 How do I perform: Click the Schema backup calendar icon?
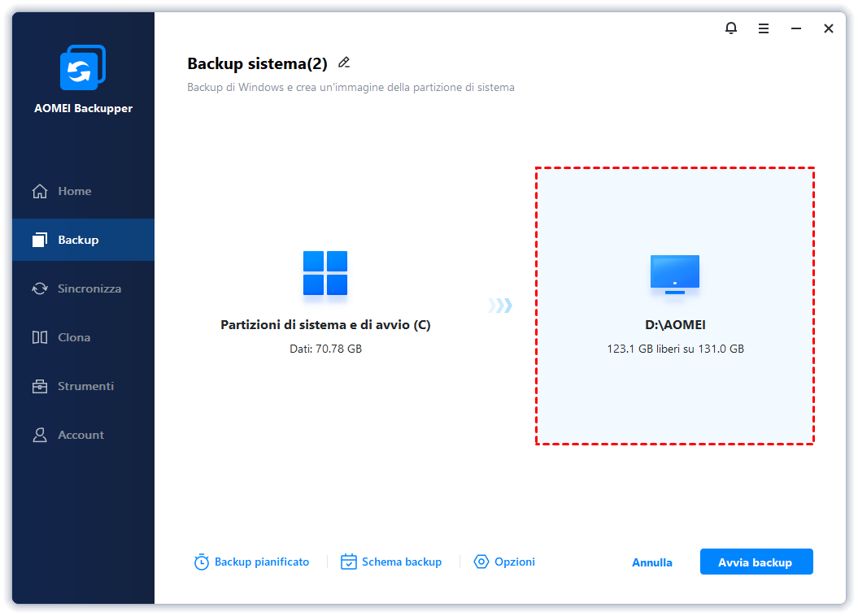pyautogui.click(x=349, y=562)
